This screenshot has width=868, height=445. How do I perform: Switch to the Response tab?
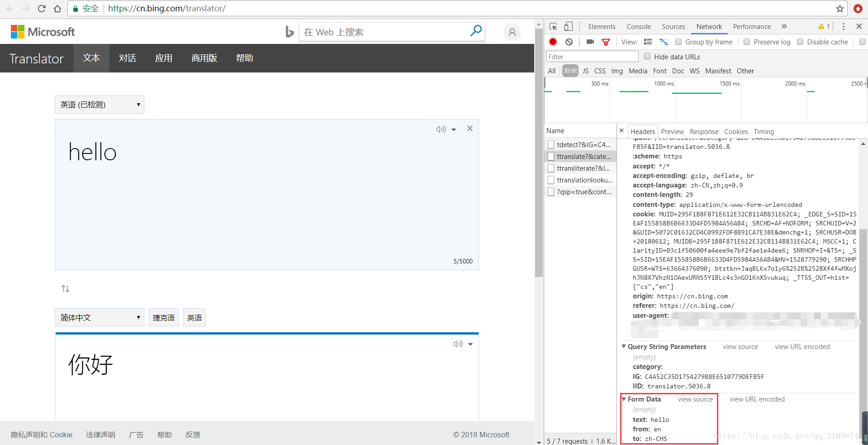click(704, 131)
